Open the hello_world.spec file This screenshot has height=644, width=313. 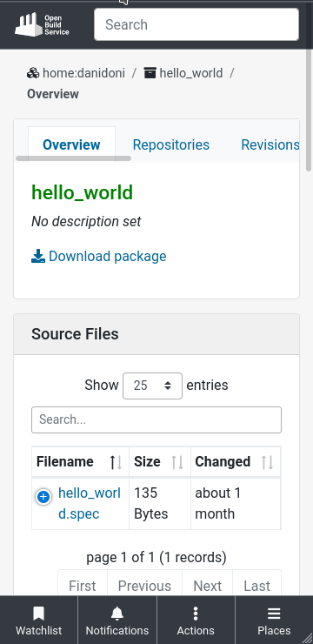coord(90,503)
